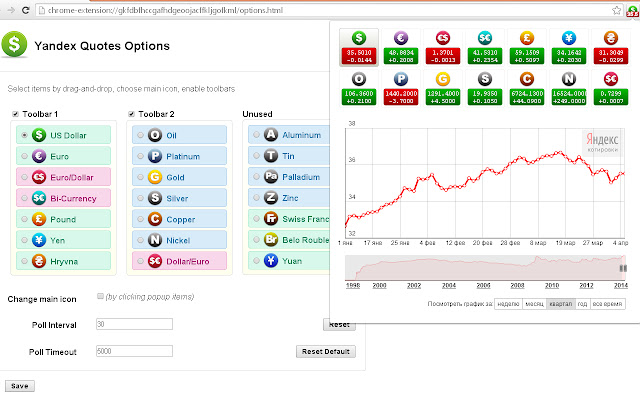640x400 pixels.
Task: Click the Nickel item in Toolbar 2
Action: click(x=179, y=240)
